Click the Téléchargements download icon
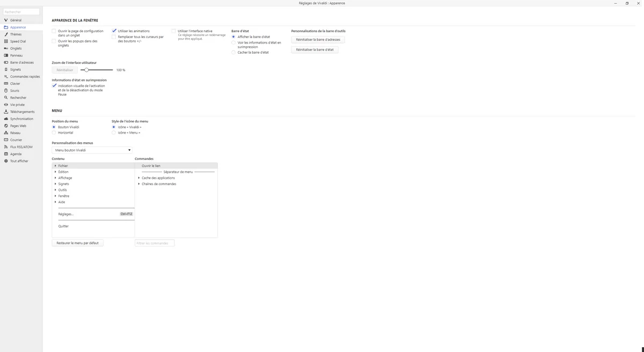Screen dimensions: 644x352 6,112
